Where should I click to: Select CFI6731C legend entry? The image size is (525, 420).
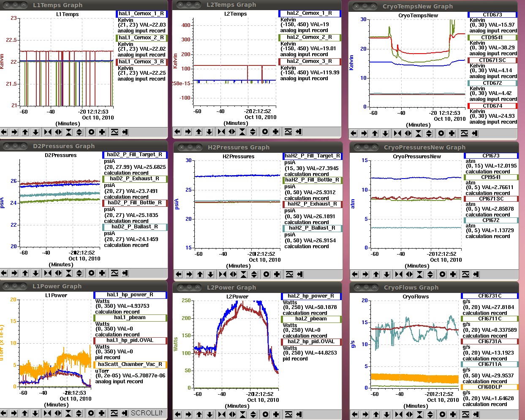point(490,296)
